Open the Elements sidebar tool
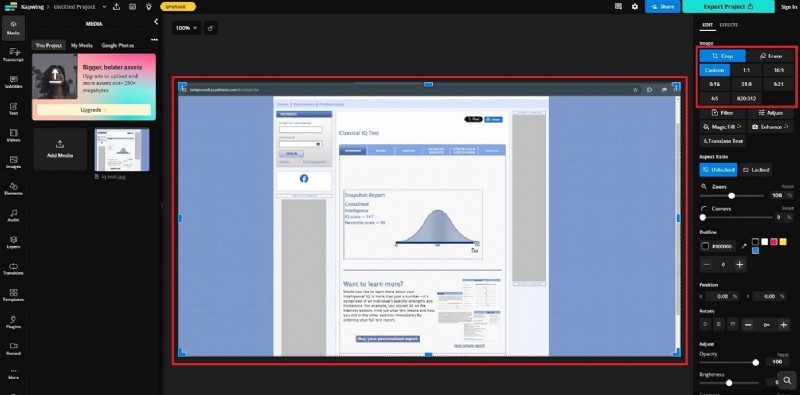The width and height of the screenshot is (800, 395). click(13, 189)
